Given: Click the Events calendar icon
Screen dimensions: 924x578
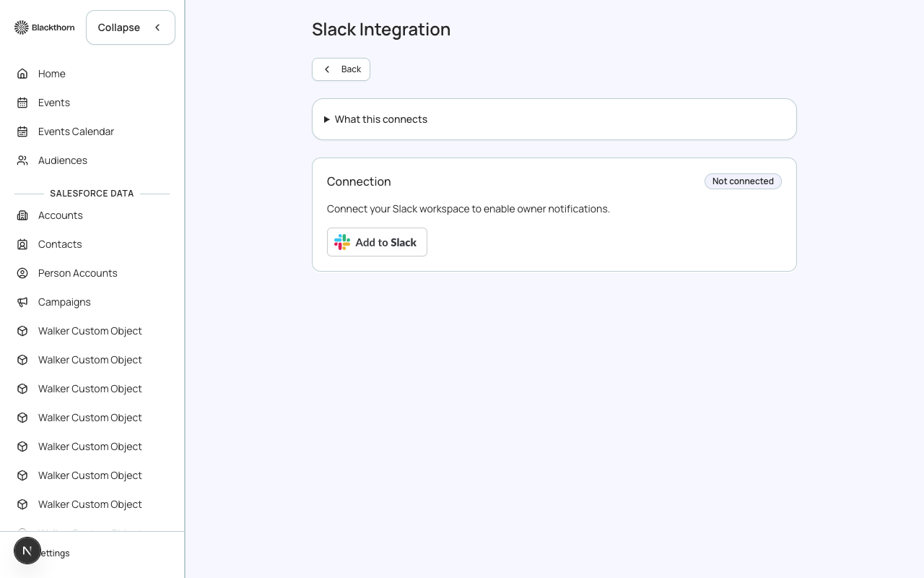Looking at the screenshot, I should coord(22,103).
